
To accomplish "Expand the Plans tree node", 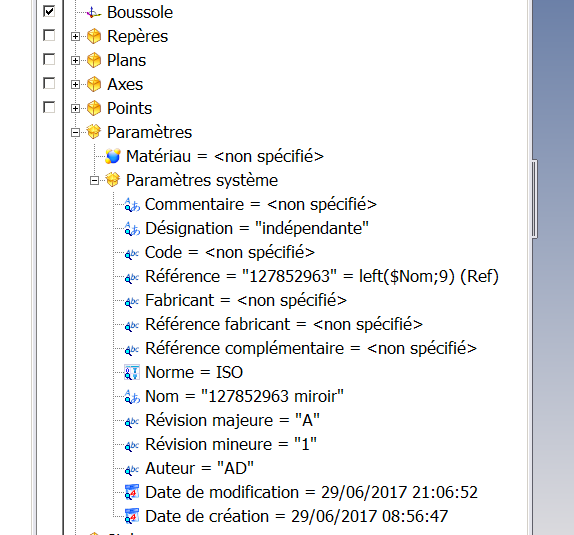I will coord(75,60).
